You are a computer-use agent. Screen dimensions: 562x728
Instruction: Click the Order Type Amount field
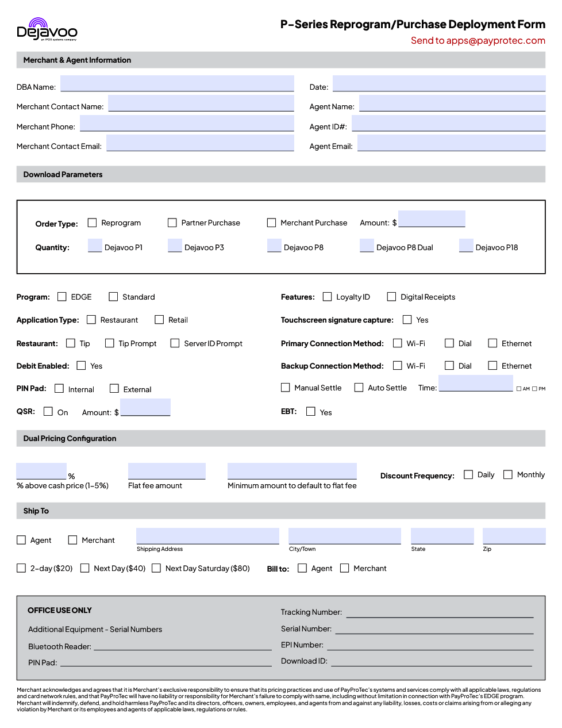click(432, 219)
